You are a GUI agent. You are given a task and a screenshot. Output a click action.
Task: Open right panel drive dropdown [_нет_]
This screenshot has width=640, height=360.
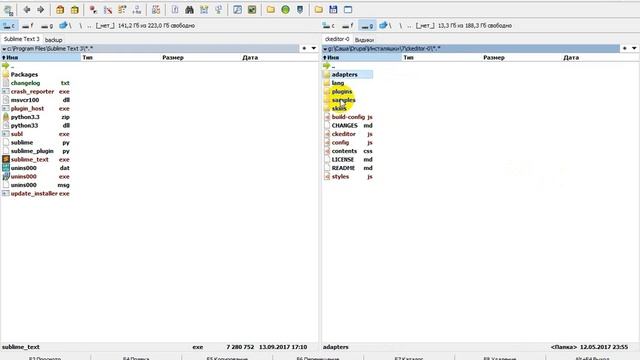[x=425, y=26]
